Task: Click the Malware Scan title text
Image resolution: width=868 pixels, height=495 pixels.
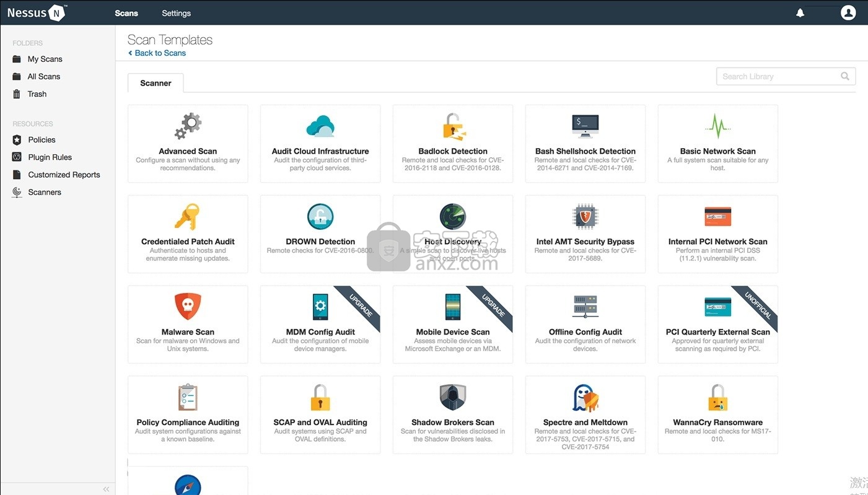Action: (188, 332)
